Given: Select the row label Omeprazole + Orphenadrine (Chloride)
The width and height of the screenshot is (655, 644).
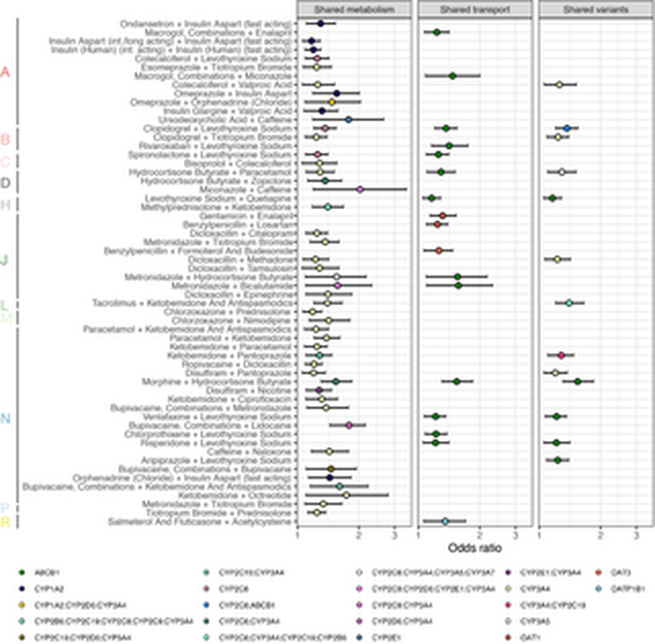Looking at the screenshot, I should (x=211, y=102).
